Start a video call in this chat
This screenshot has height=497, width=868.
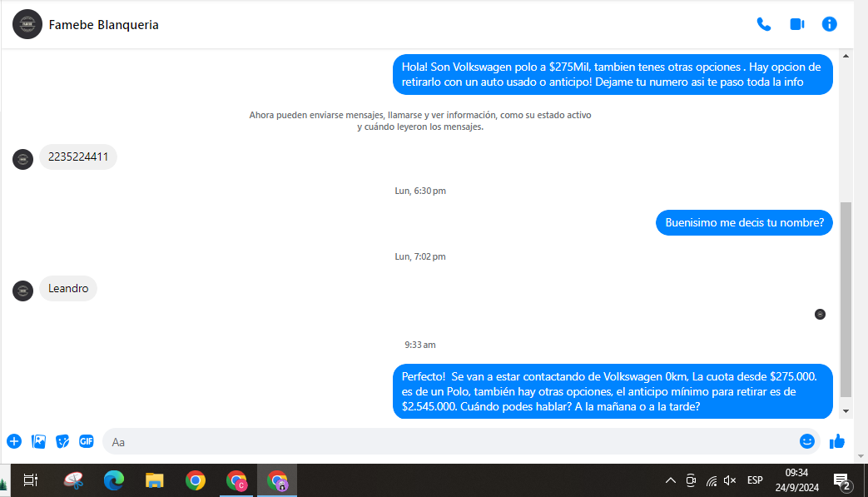point(796,24)
